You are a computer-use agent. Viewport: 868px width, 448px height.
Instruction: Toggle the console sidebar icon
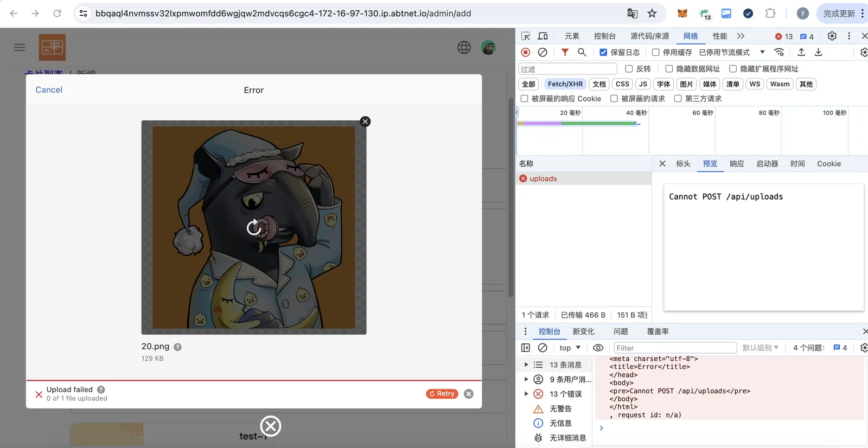tap(525, 348)
